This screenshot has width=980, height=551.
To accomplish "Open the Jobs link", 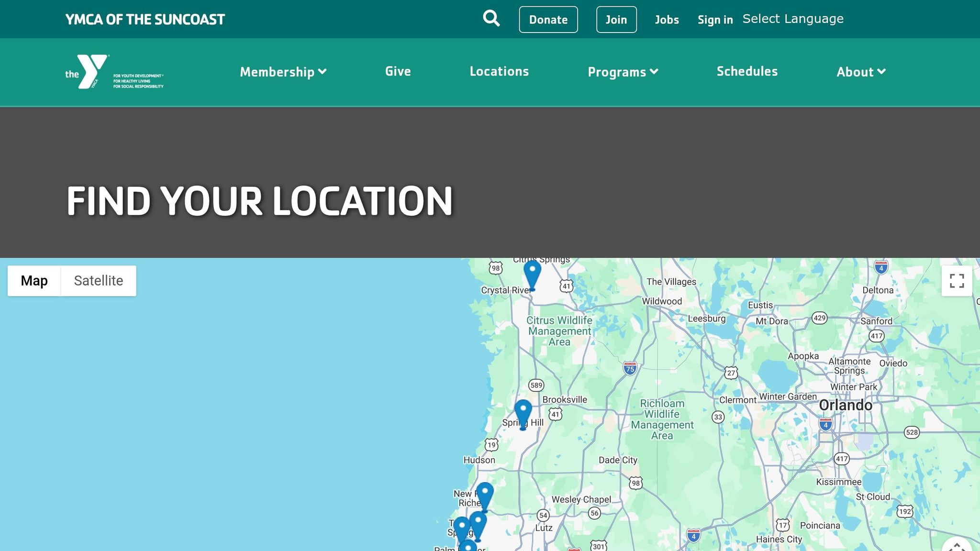I will (x=667, y=20).
